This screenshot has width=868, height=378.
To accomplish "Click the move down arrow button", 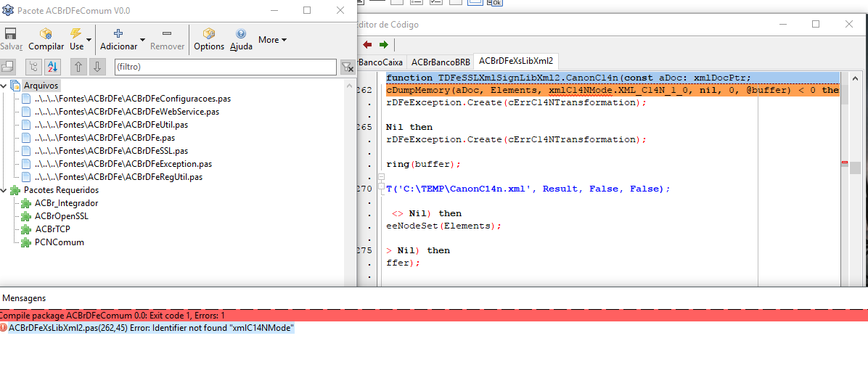I will (97, 67).
